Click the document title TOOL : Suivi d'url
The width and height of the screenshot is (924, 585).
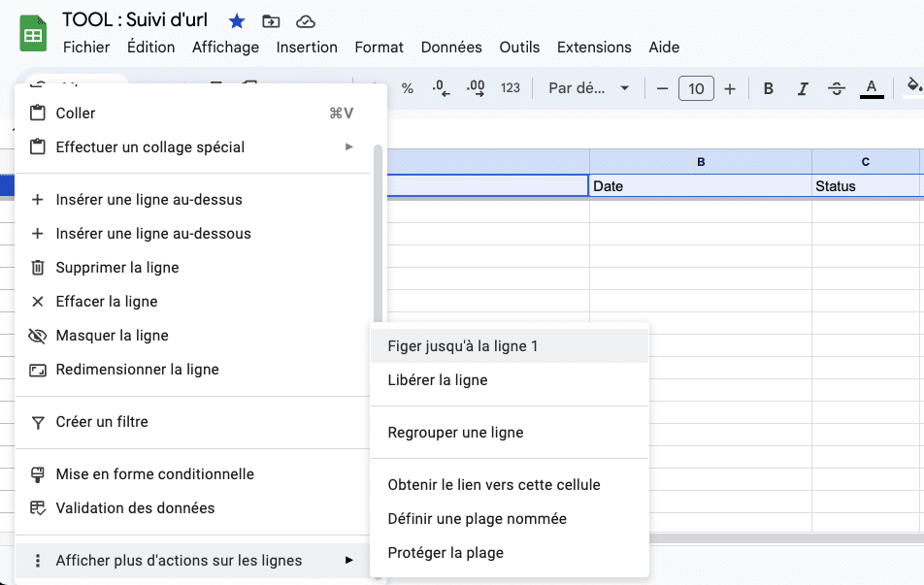(x=135, y=20)
